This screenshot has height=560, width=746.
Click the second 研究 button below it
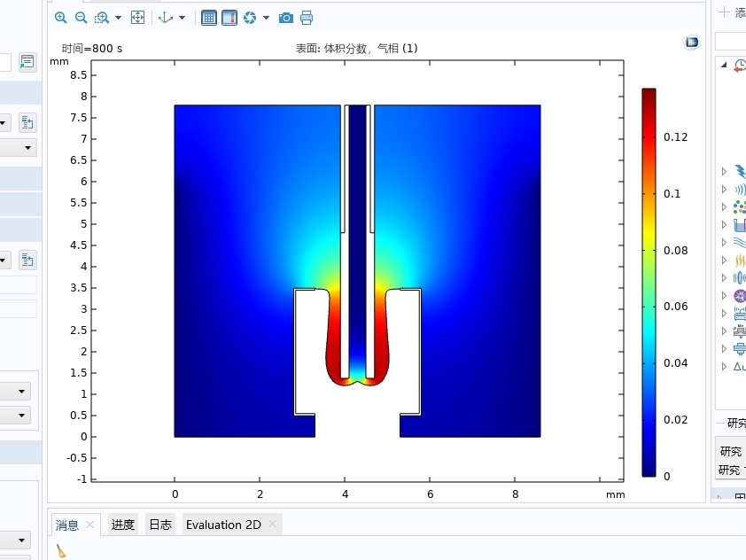pos(731,471)
